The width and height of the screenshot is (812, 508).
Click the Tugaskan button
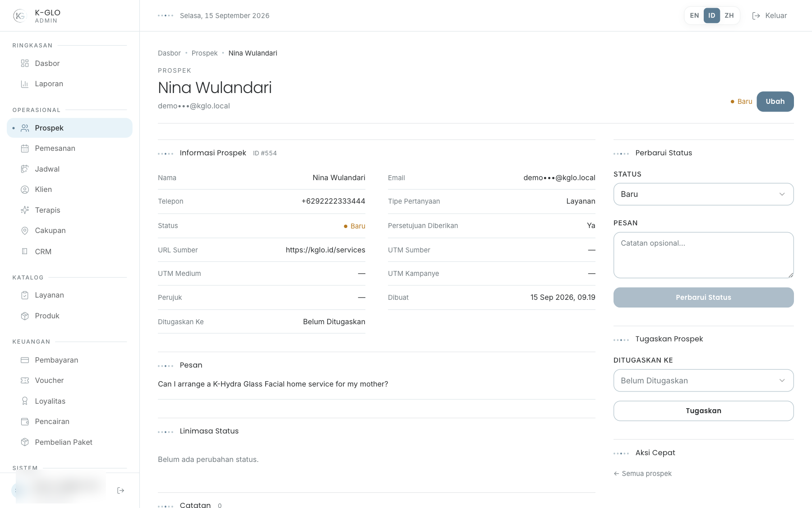[x=703, y=411]
